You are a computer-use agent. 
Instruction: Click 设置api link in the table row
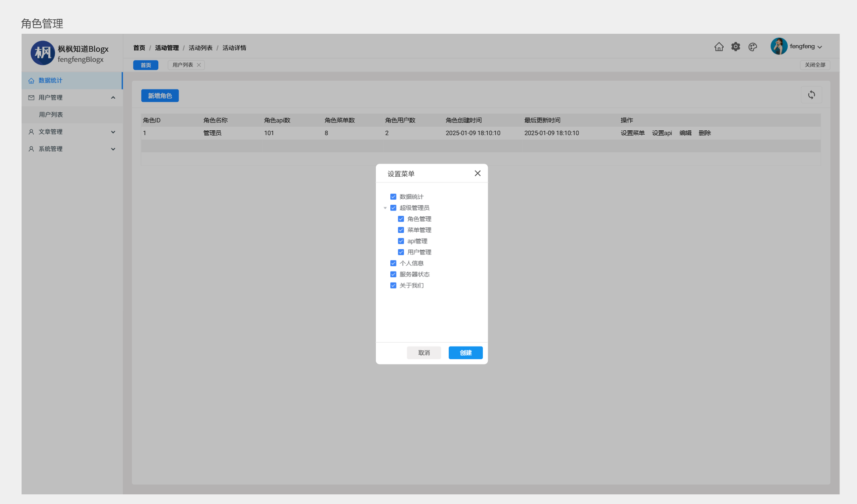pos(661,133)
